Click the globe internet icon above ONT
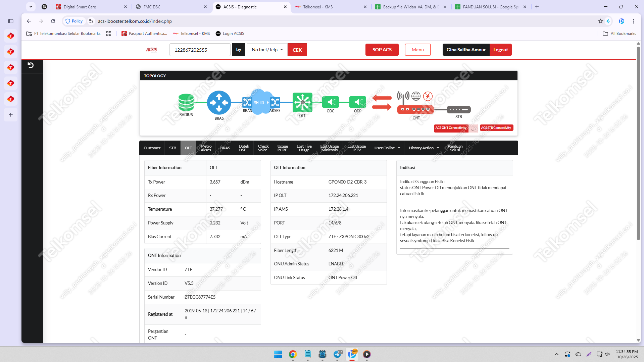This screenshot has height=362, width=644. [x=416, y=96]
